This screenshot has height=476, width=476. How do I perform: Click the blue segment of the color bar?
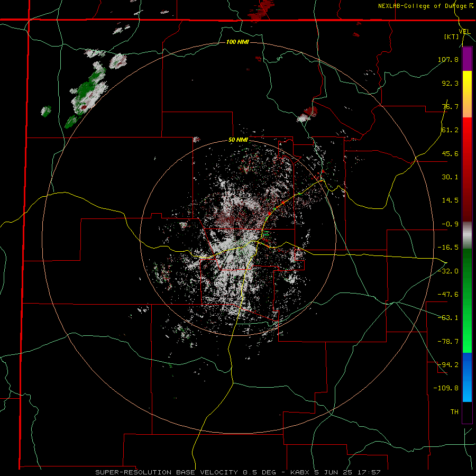pyautogui.click(x=467, y=377)
